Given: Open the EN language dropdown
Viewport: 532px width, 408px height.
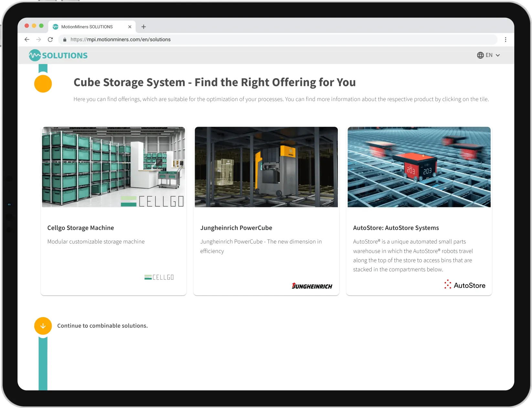Looking at the screenshot, I should point(489,55).
